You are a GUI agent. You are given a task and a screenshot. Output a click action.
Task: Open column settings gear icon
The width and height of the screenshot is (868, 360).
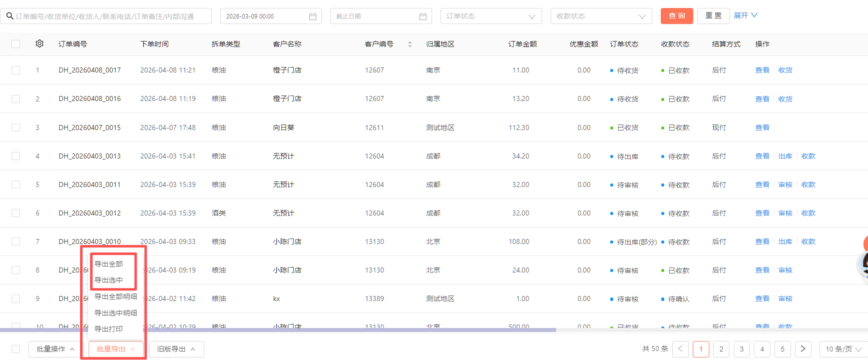(40, 43)
